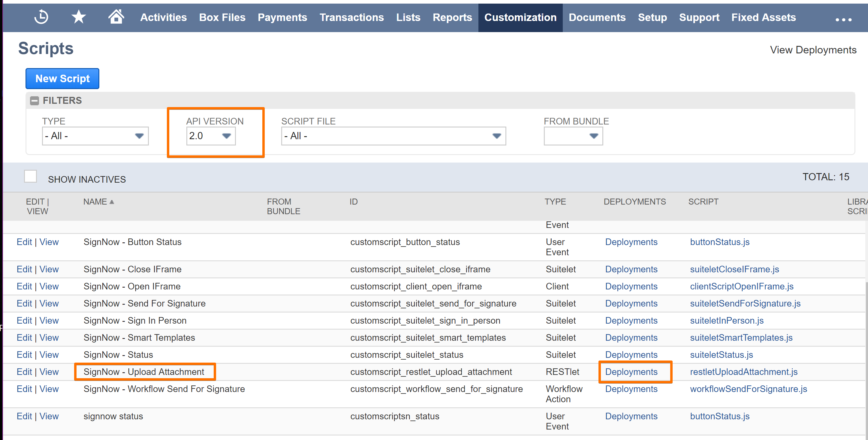Edit the SignNow - Button Status script
This screenshot has width=868, height=440.
tap(24, 242)
